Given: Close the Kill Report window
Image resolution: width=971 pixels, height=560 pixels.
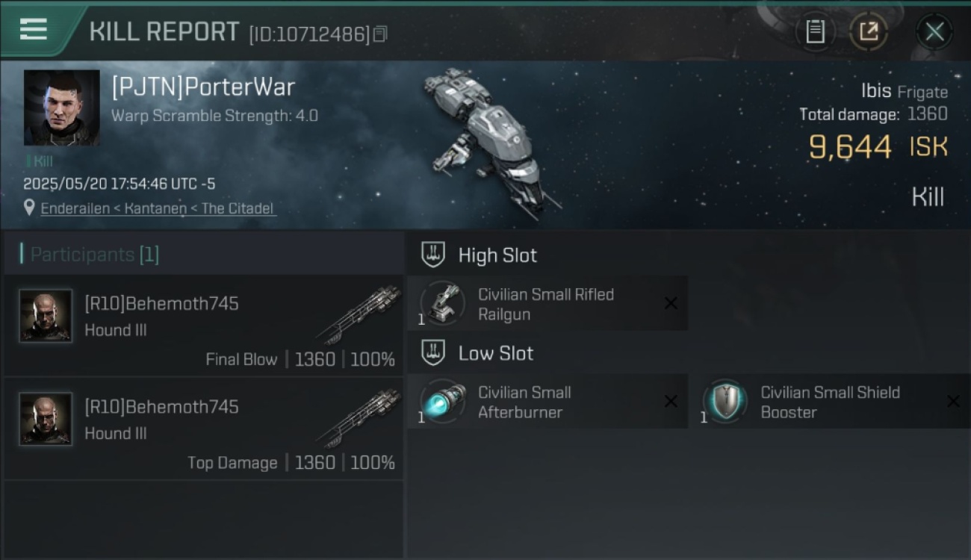Looking at the screenshot, I should click(934, 32).
